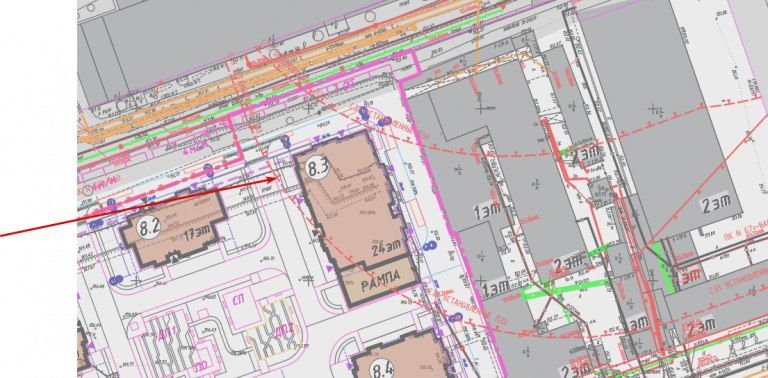The image size is (768, 378).
Task: Click the 'ПО' area label
Action: point(200,366)
